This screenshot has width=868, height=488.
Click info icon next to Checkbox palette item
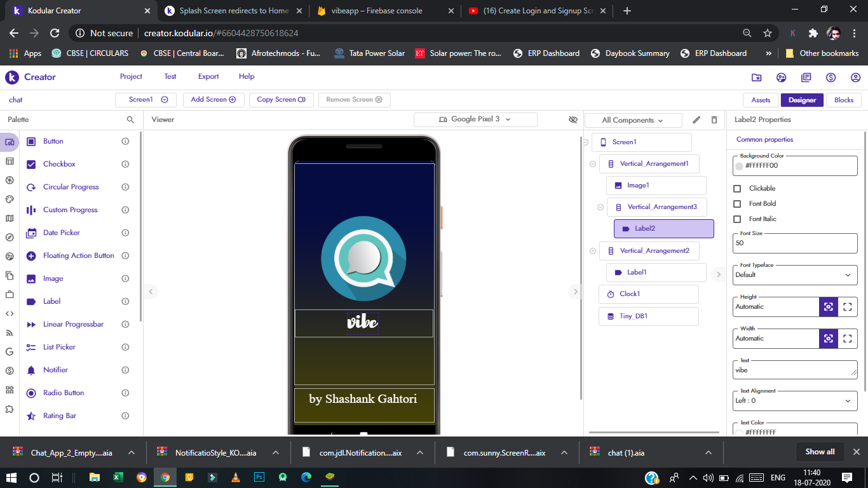125,164
